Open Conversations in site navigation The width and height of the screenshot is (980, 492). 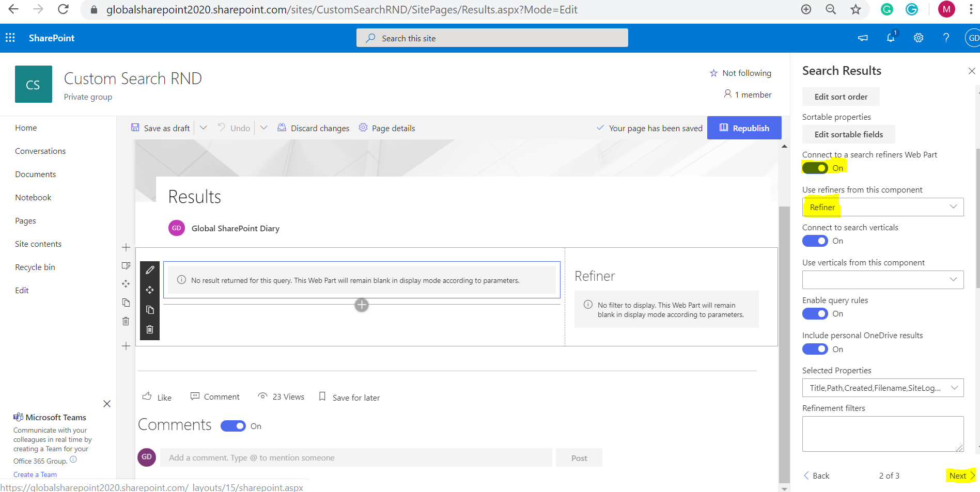(x=40, y=151)
